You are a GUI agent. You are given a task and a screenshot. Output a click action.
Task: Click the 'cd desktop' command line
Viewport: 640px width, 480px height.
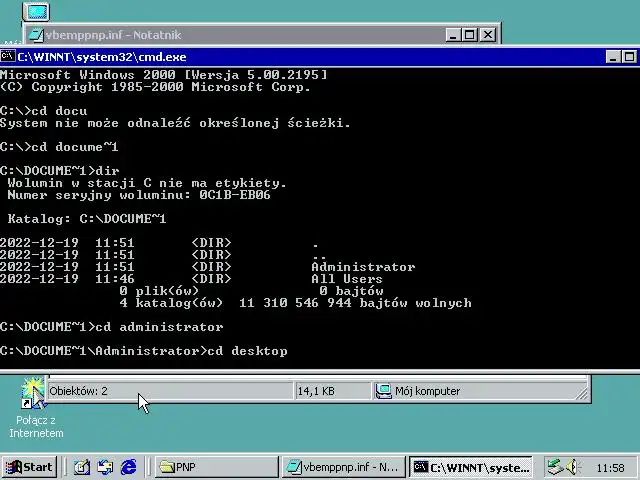tap(144, 351)
